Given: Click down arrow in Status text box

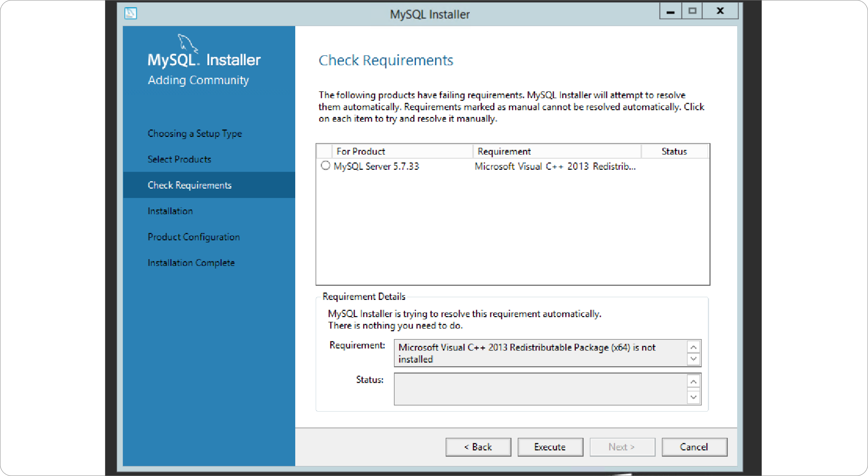Looking at the screenshot, I should 693,397.
